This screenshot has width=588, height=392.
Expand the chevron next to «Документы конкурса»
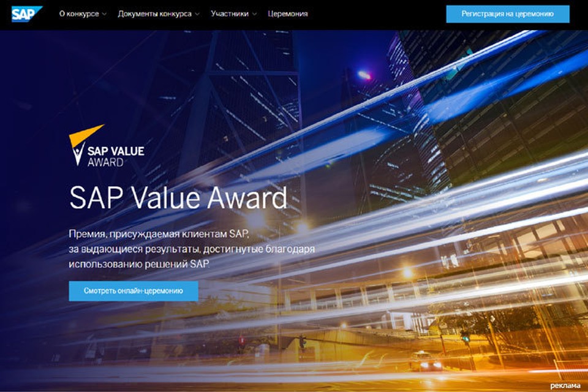(x=197, y=14)
